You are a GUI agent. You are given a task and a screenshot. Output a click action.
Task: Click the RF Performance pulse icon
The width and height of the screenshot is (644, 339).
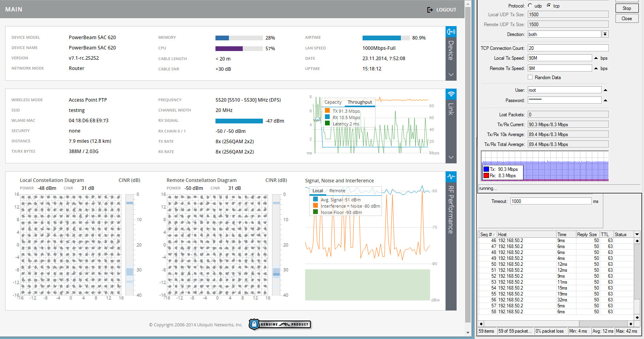[x=451, y=176]
